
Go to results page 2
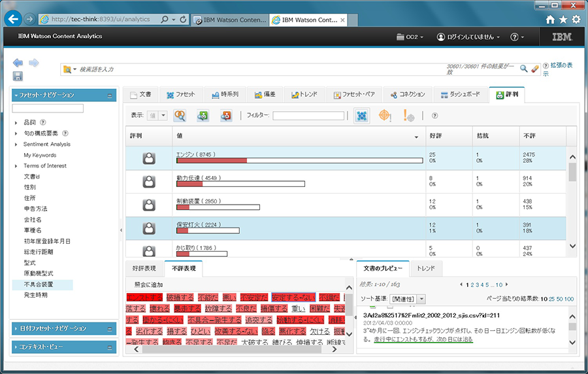point(472,284)
